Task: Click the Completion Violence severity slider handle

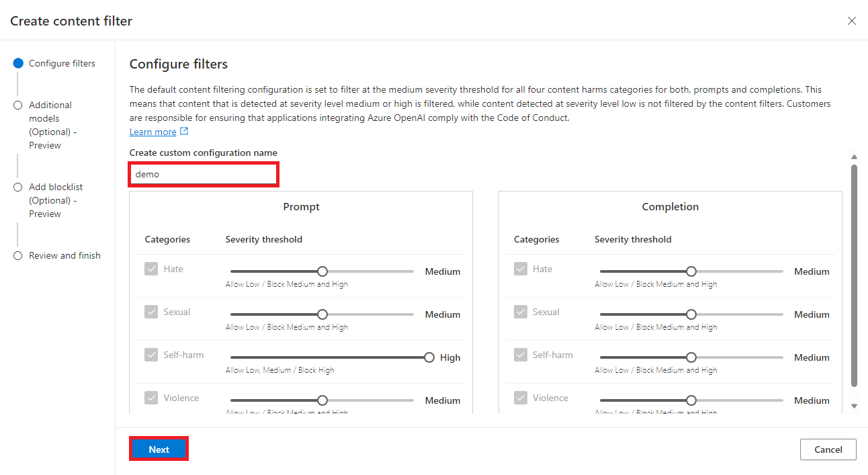Action: click(x=691, y=400)
